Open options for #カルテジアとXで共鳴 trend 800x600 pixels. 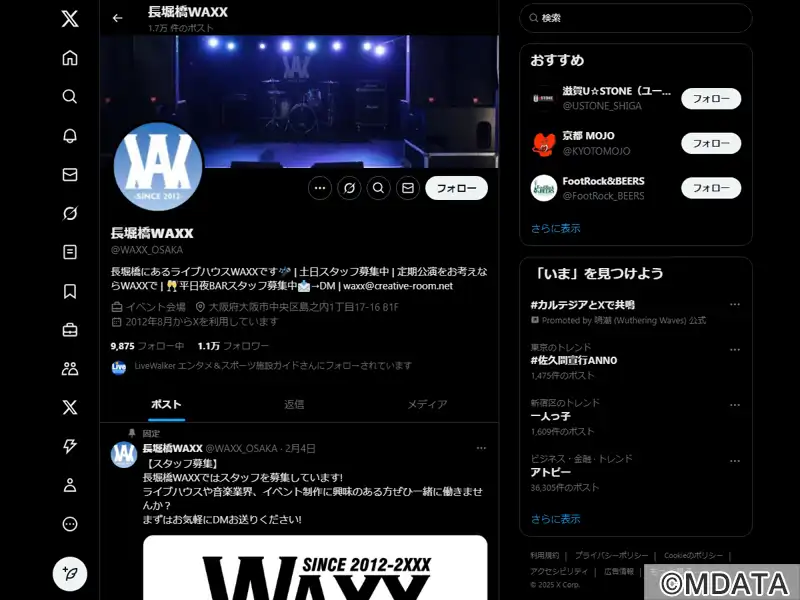click(x=735, y=305)
